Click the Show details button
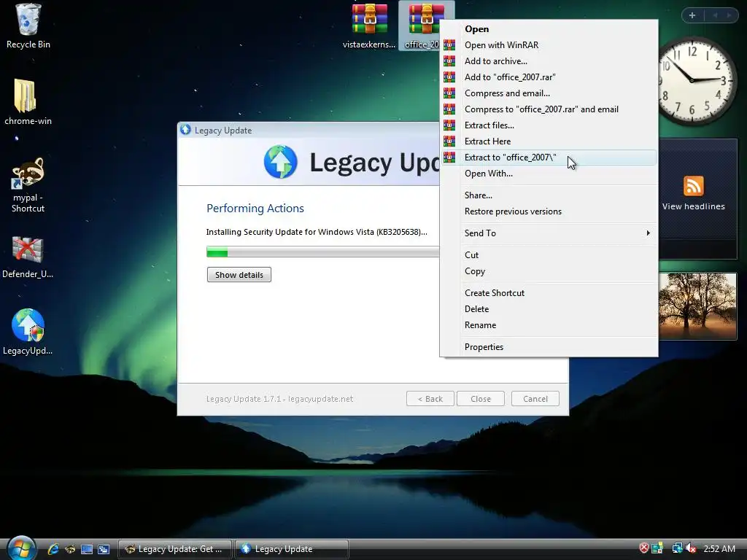This screenshot has width=747, height=560. pos(239,275)
